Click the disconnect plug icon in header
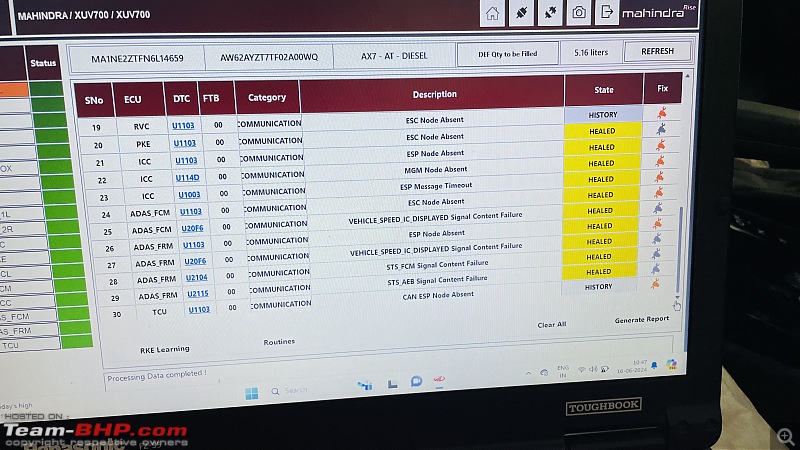Image resolution: width=800 pixels, height=450 pixels. point(550,12)
